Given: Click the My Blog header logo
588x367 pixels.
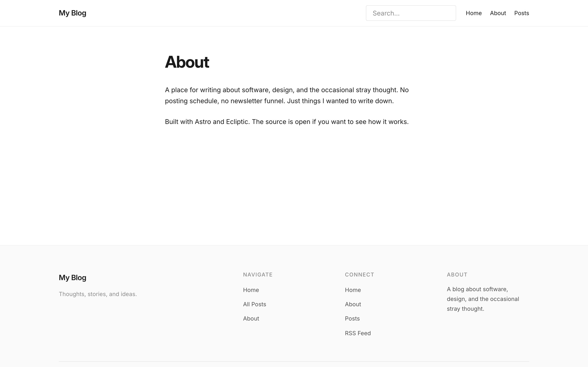Looking at the screenshot, I should point(72,13).
